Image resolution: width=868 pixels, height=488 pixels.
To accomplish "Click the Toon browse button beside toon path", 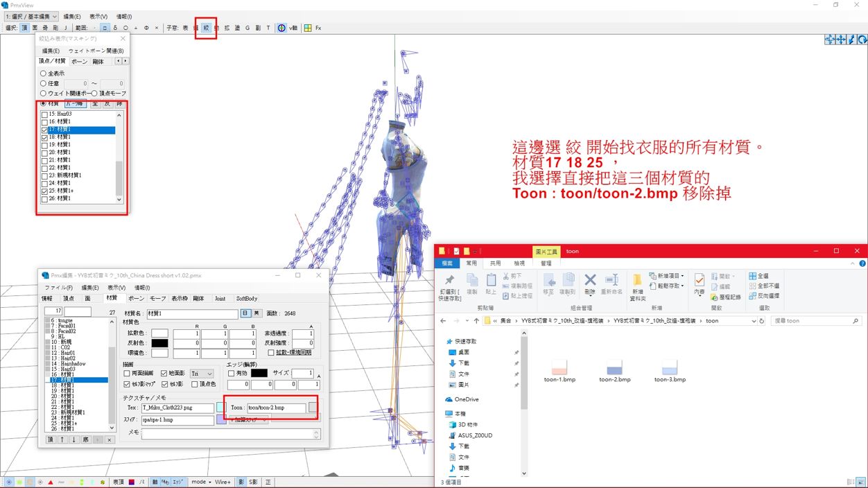I will [x=313, y=408].
